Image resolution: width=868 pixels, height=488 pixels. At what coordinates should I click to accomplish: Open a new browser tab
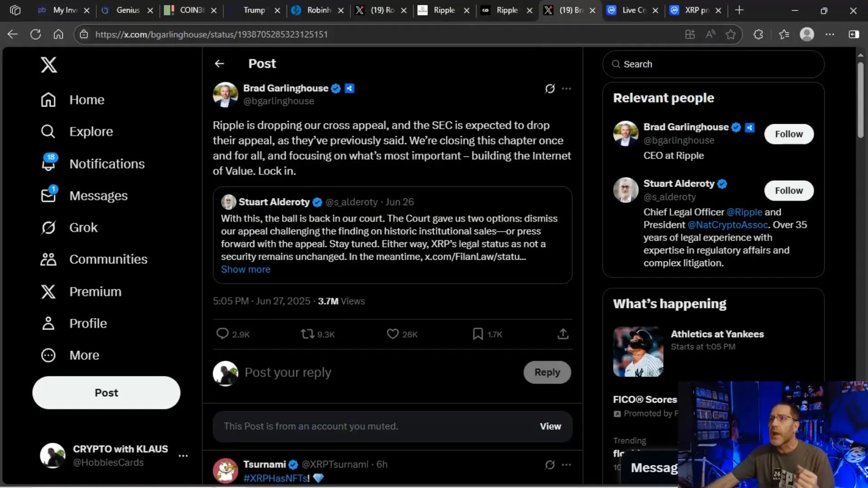pyautogui.click(x=739, y=10)
